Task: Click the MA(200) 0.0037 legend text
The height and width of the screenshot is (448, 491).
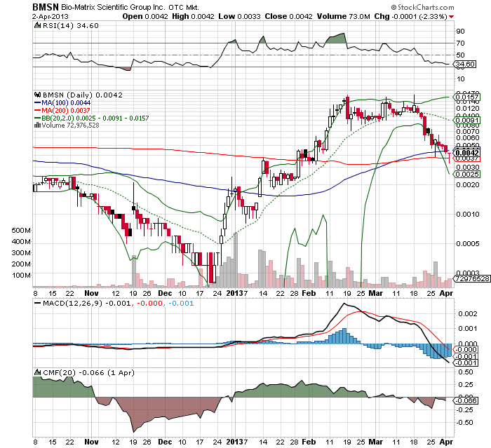Action: [66, 111]
